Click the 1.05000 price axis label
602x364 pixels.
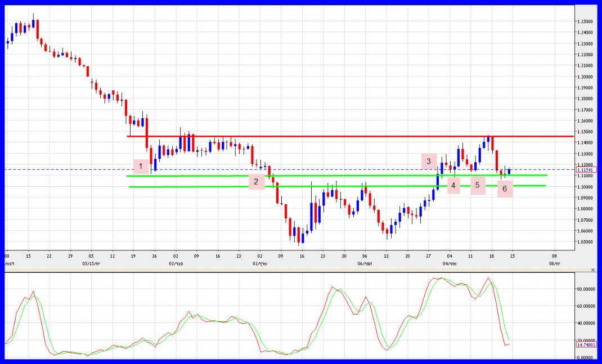[x=586, y=242]
